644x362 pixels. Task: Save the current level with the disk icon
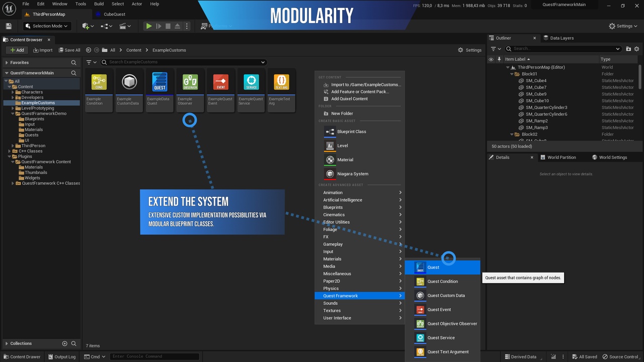pos(9,26)
